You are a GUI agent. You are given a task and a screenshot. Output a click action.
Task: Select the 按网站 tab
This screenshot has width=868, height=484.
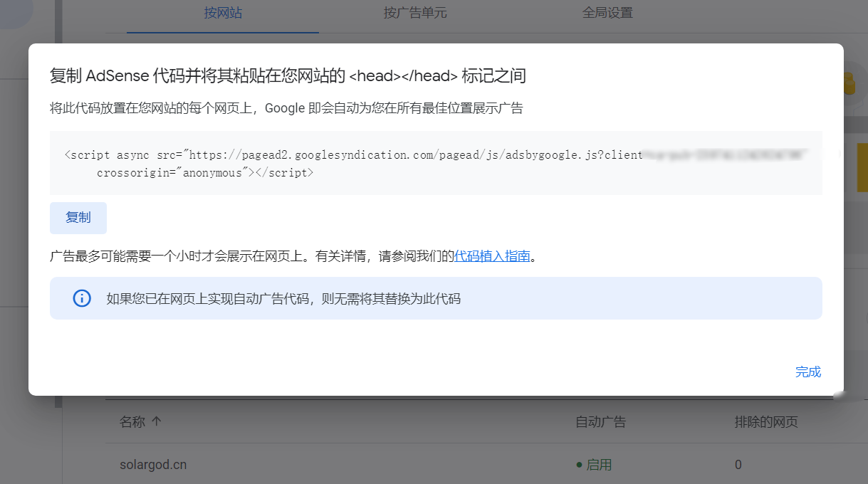(223, 13)
